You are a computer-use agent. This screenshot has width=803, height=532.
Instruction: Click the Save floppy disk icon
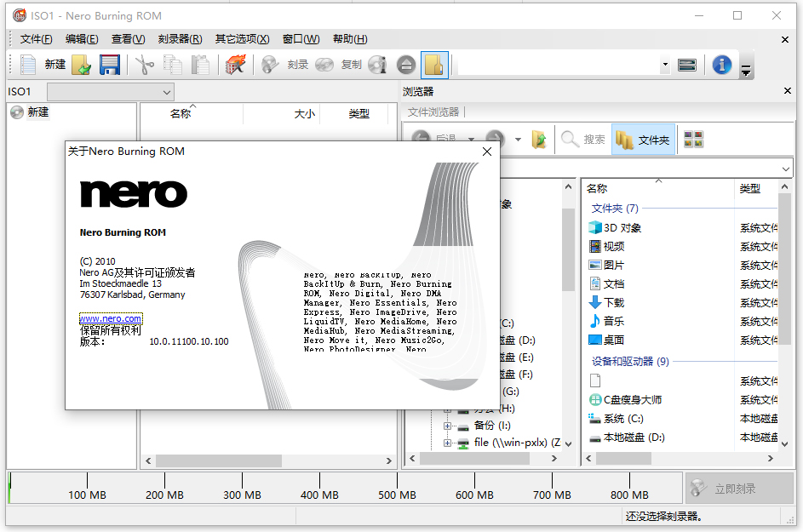110,65
